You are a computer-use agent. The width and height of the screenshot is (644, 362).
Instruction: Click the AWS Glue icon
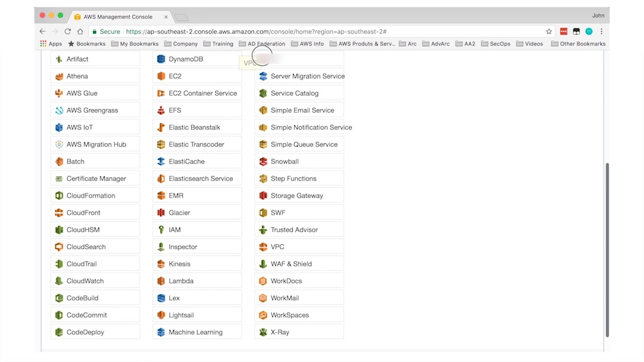[x=59, y=93]
